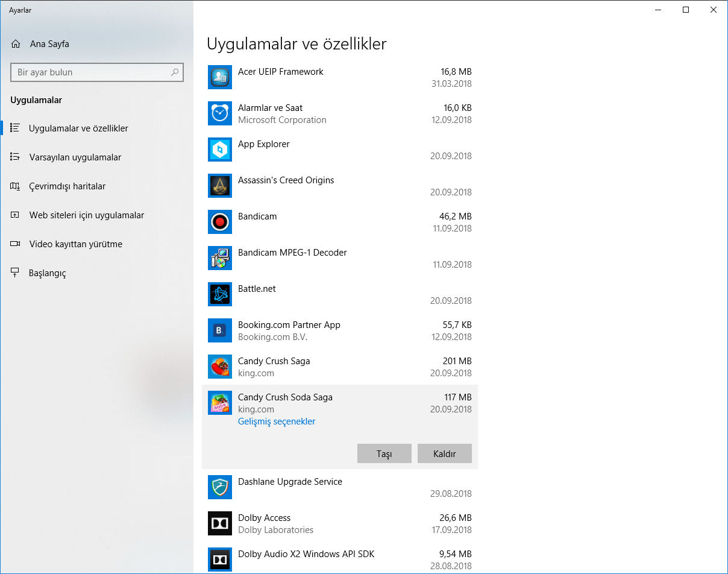Click the Microsoft Corporation publisher text
Screen dimensions: 728x574
click(x=282, y=120)
